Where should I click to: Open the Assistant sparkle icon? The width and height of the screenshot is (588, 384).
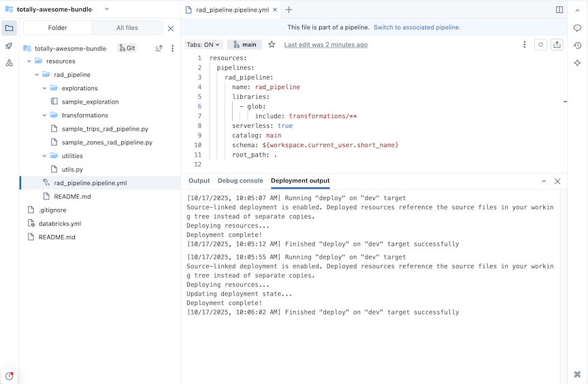tap(577, 63)
